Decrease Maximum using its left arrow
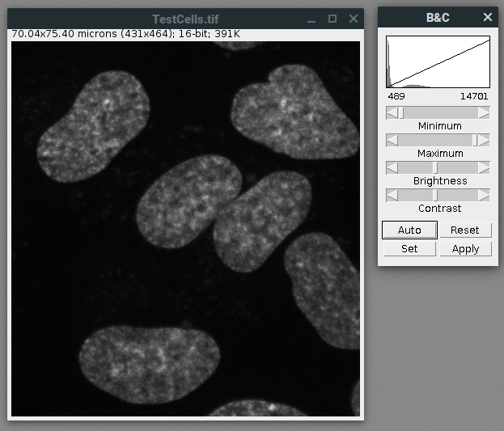Viewport: 504px width, 431px height. (x=392, y=141)
